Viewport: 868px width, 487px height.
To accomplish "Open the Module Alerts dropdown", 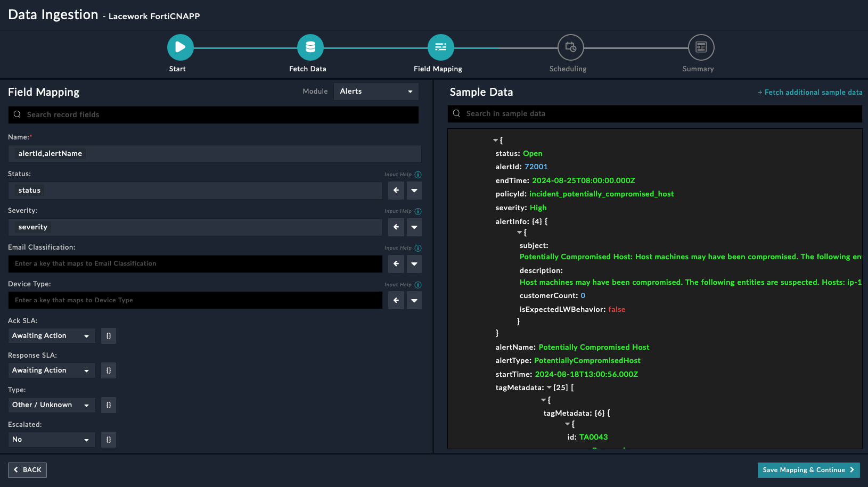I will coord(376,92).
